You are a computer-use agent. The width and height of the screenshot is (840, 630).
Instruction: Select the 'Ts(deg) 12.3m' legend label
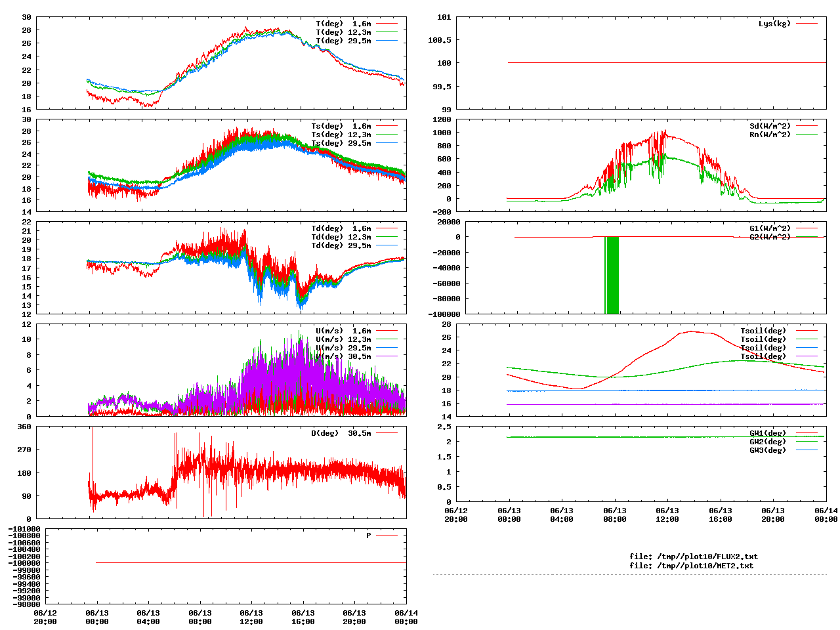pos(341,135)
